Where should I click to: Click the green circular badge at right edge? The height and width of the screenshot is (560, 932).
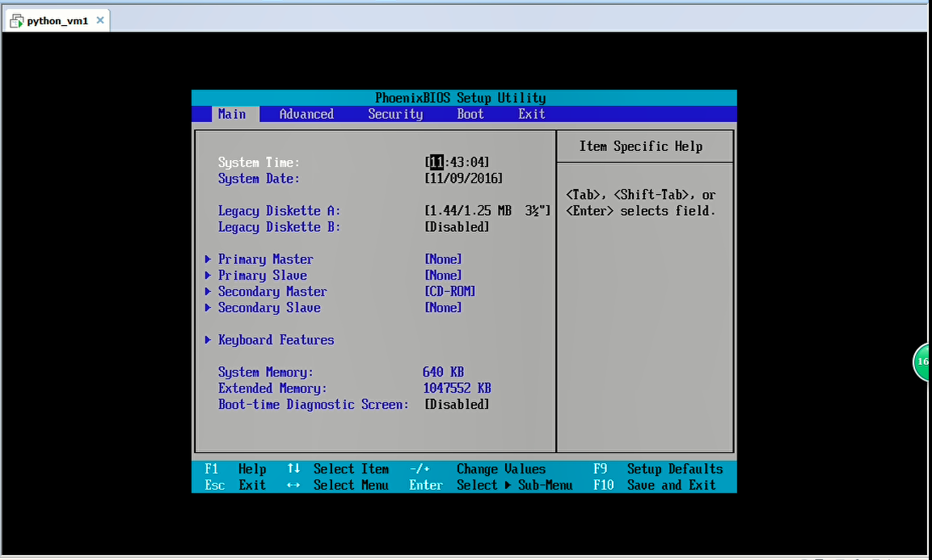(921, 361)
